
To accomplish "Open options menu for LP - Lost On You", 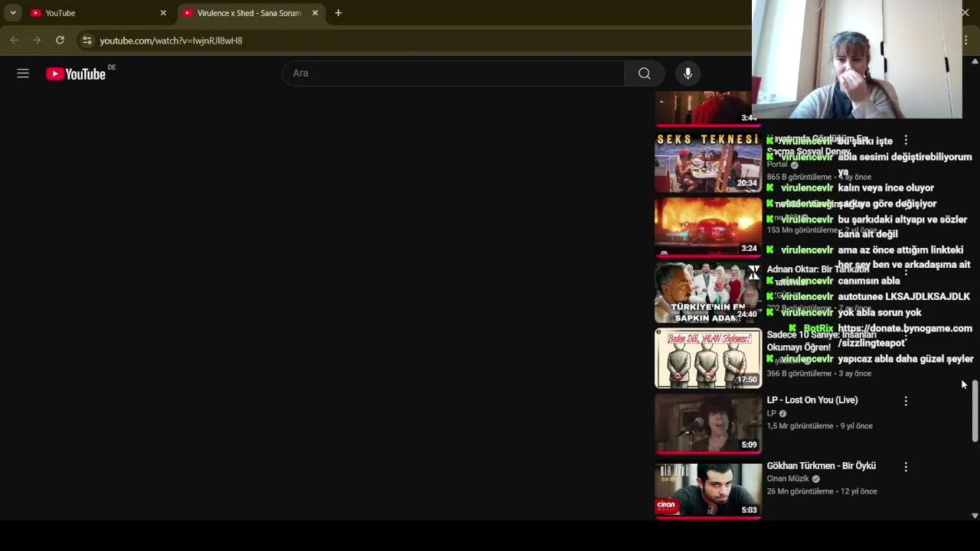I will tap(906, 401).
